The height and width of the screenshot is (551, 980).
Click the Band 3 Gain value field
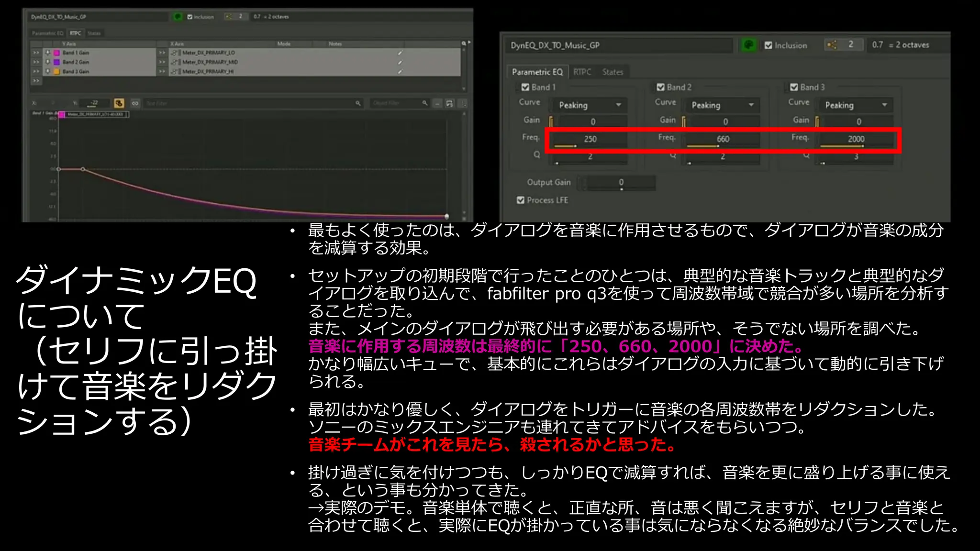(858, 121)
